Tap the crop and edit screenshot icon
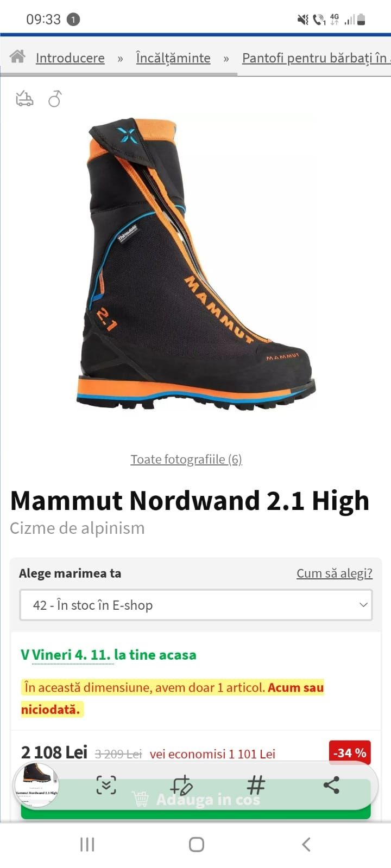The height and width of the screenshot is (868, 391). point(181,785)
